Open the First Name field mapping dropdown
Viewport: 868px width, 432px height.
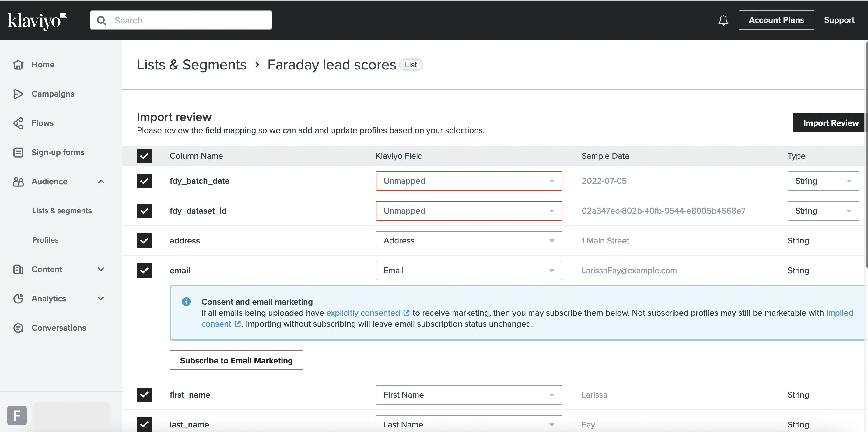[469, 395]
